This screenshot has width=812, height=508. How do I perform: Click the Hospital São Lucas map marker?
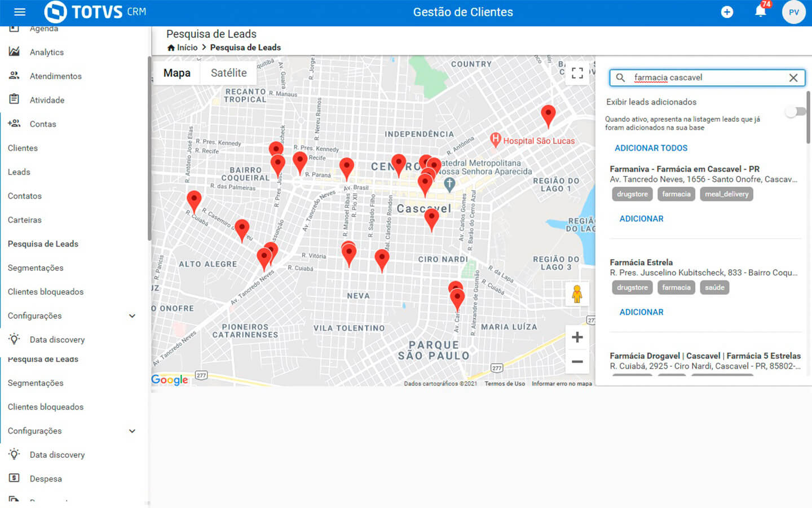coord(496,139)
